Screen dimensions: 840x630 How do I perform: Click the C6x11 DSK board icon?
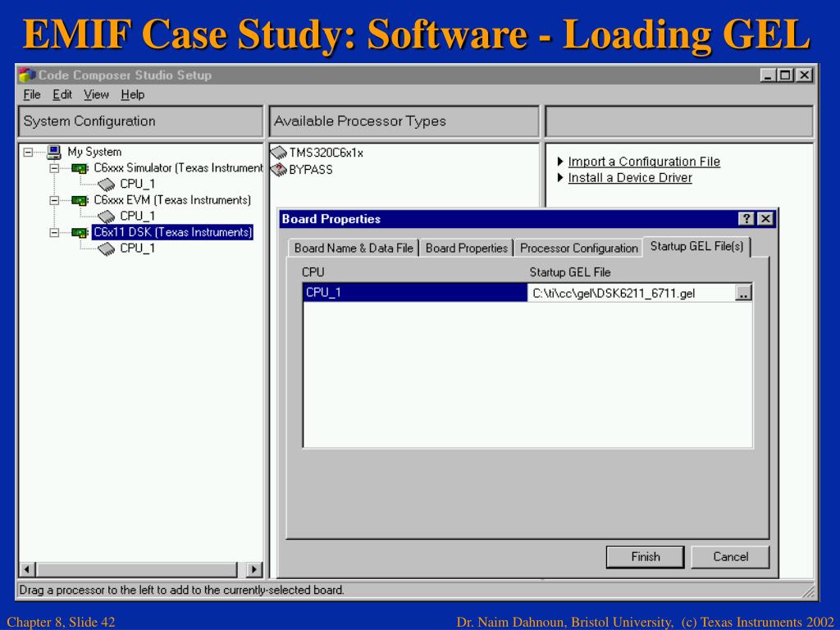tap(80, 232)
